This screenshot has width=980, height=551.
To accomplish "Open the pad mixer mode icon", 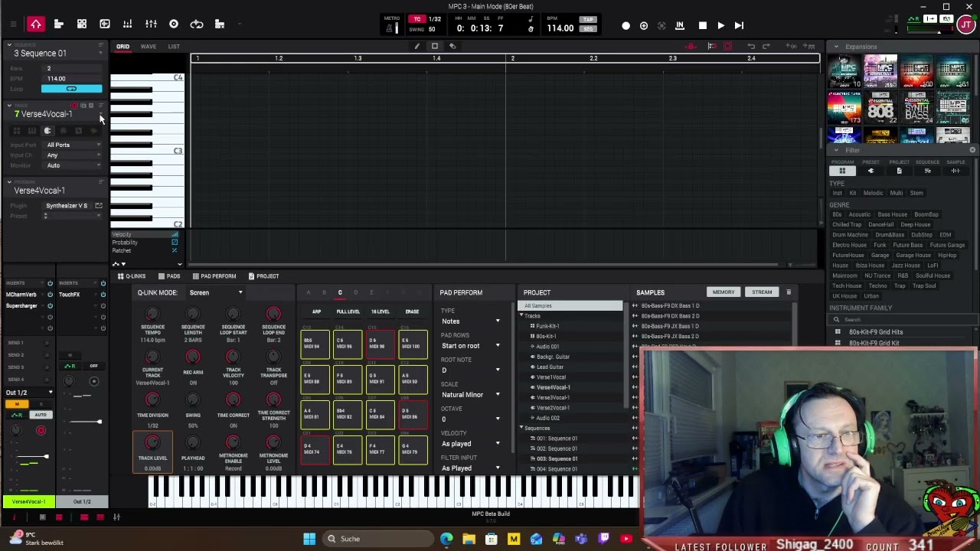I will click(128, 24).
